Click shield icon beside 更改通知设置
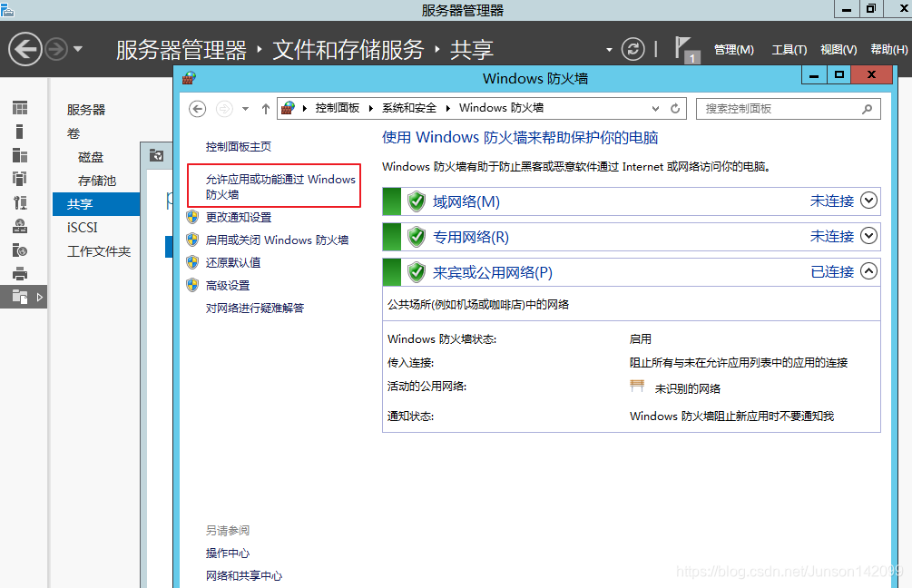Image resolution: width=912 pixels, height=588 pixels. pos(192,217)
